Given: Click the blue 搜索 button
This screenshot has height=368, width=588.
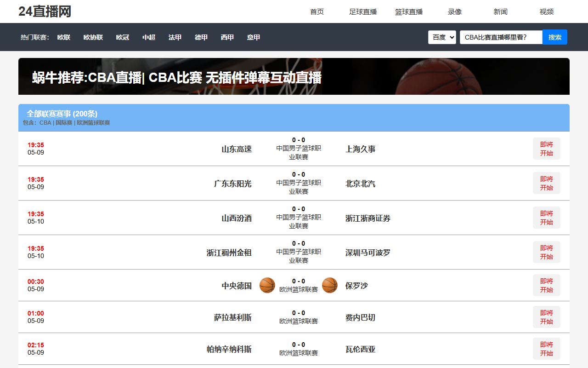Looking at the screenshot, I should [x=555, y=37].
